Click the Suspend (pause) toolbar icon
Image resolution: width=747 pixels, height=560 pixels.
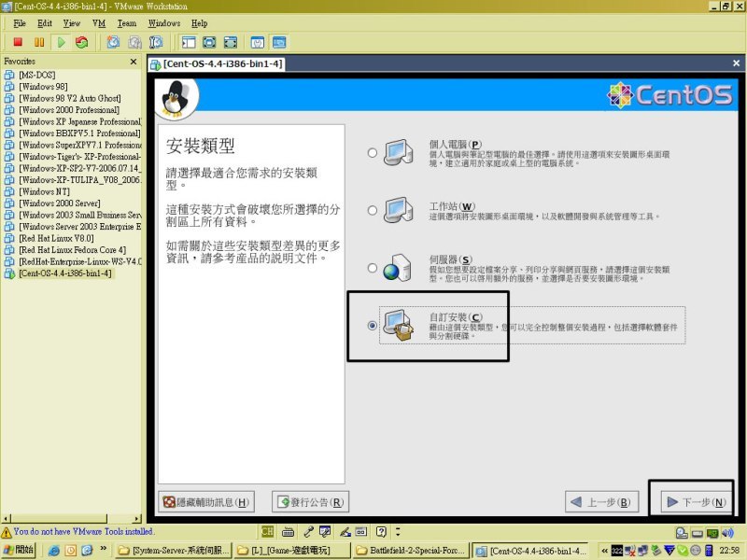click(39, 42)
